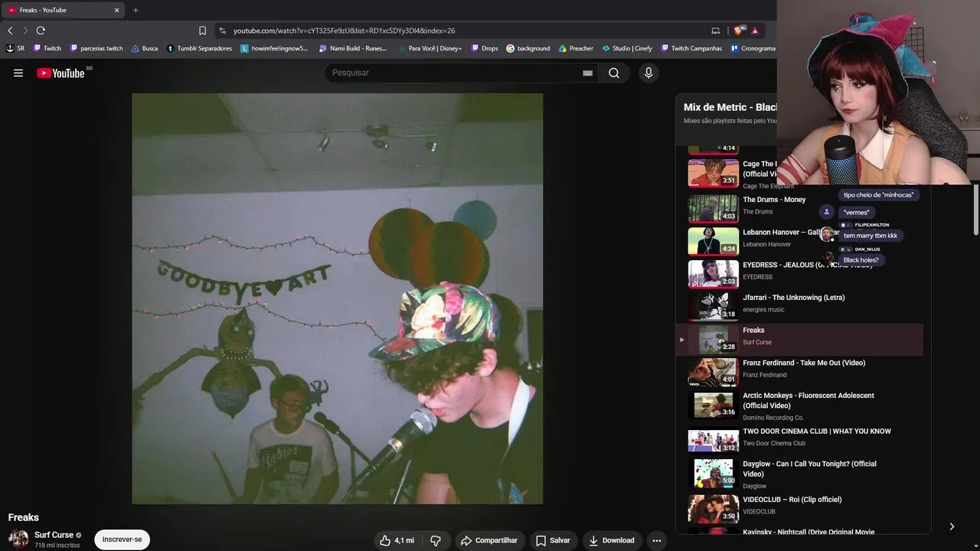Open the YouTube hamburger guide menu

click(18, 73)
